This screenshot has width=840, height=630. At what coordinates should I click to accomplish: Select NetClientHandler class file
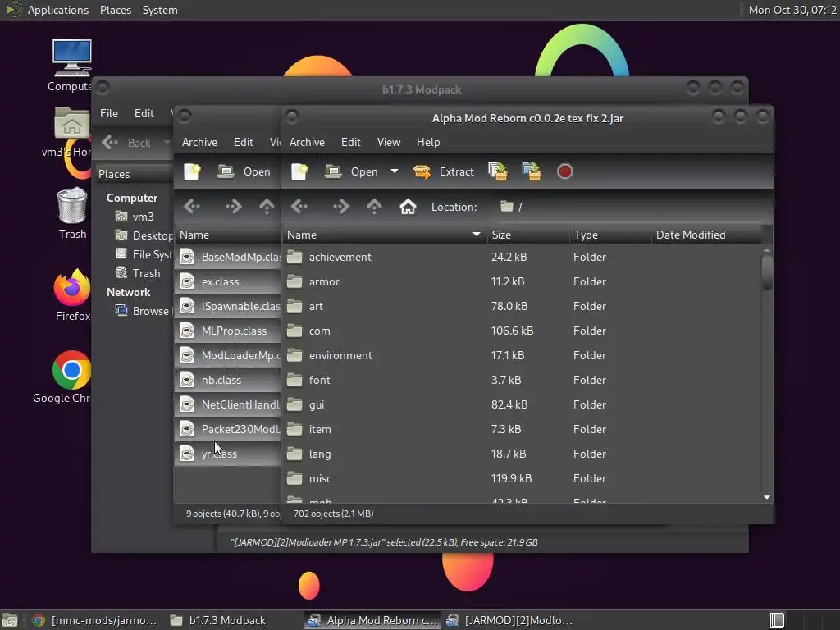tap(228, 404)
